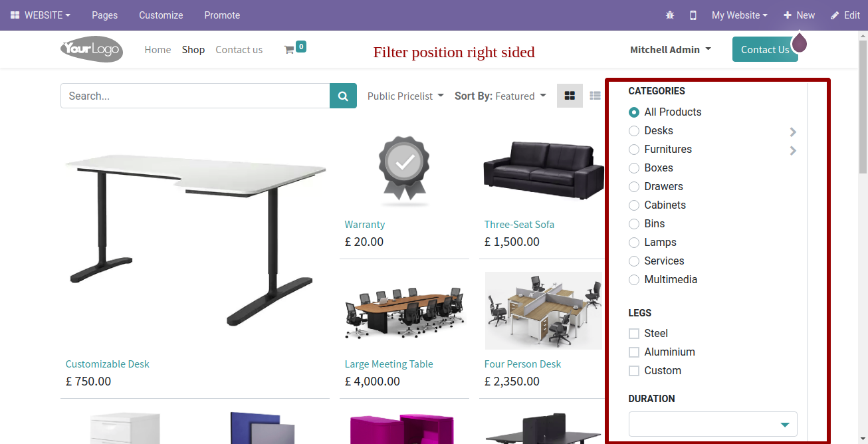Open the Three-Seat Sofa product link
This screenshot has width=868, height=444.
pyautogui.click(x=519, y=224)
